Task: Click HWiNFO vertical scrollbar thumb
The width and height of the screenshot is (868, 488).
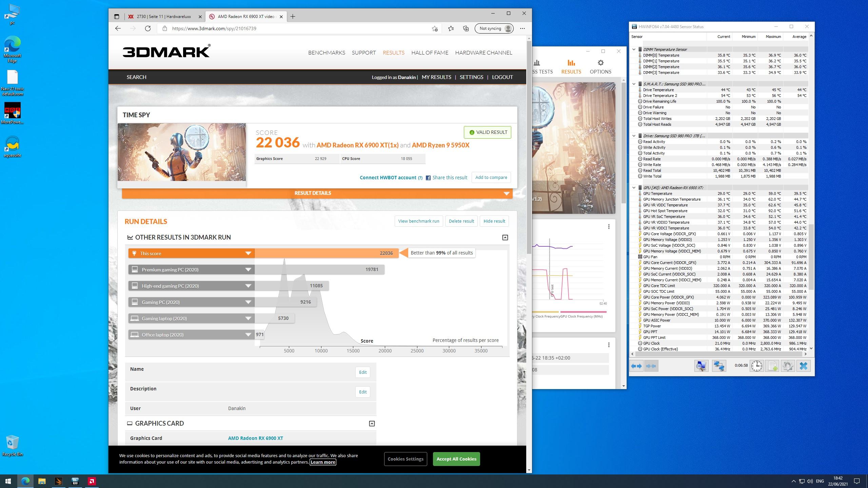Action: [x=811, y=257]
